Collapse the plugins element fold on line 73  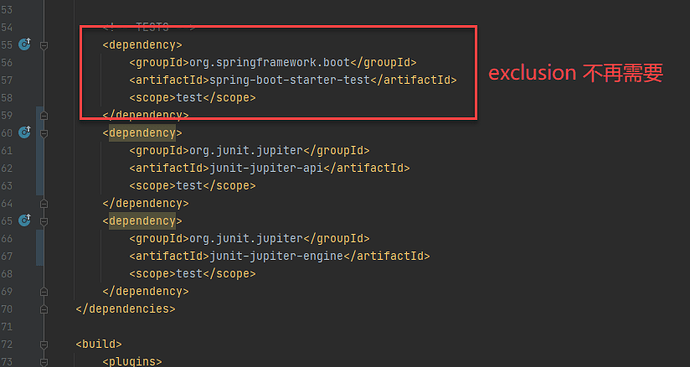pyautogui.click(x=44, y=362)
